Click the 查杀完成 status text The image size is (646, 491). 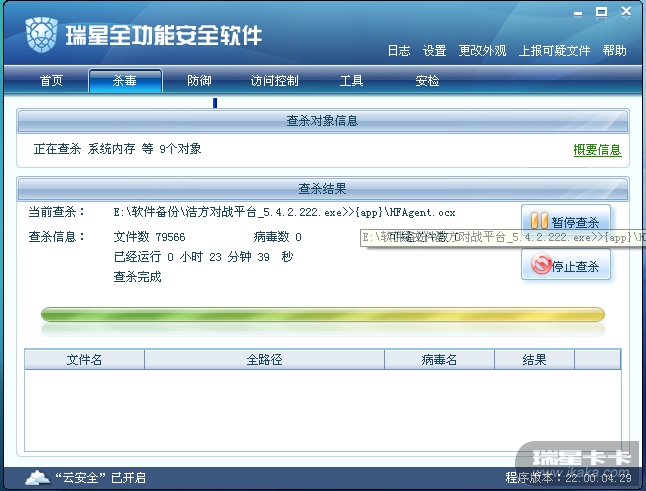137,276
